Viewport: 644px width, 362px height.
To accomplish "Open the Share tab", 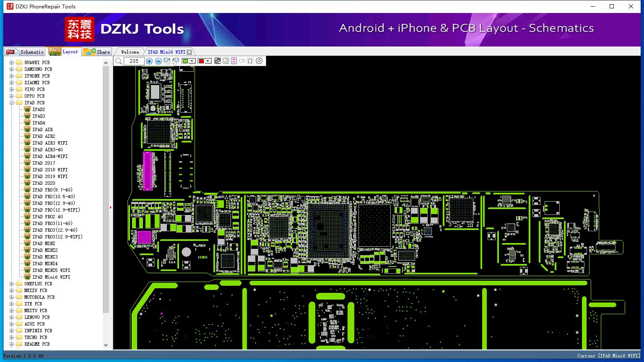I will [x=96, y=52].
